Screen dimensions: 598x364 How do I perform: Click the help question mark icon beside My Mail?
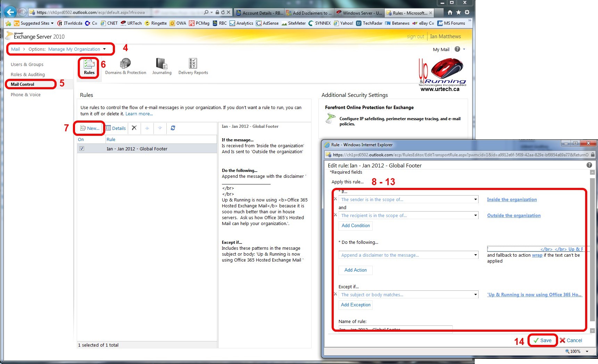[x=457, y=49]
